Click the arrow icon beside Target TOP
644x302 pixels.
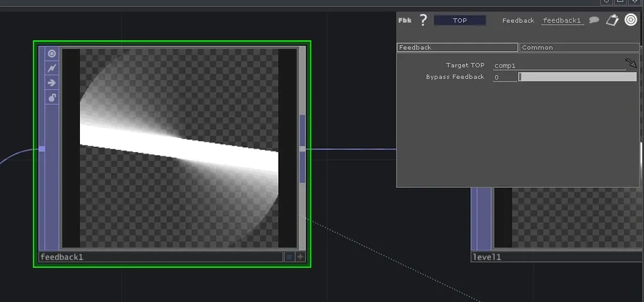pyautogui.click(x=631, y=64)
